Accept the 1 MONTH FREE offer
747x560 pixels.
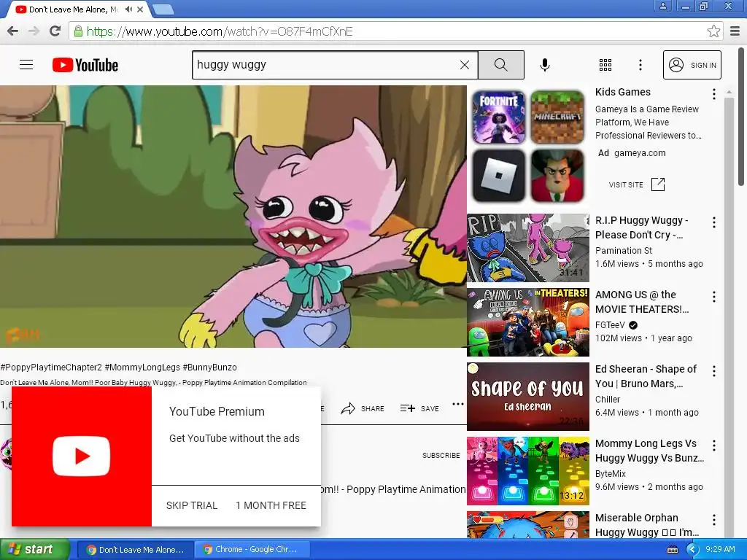271,506
